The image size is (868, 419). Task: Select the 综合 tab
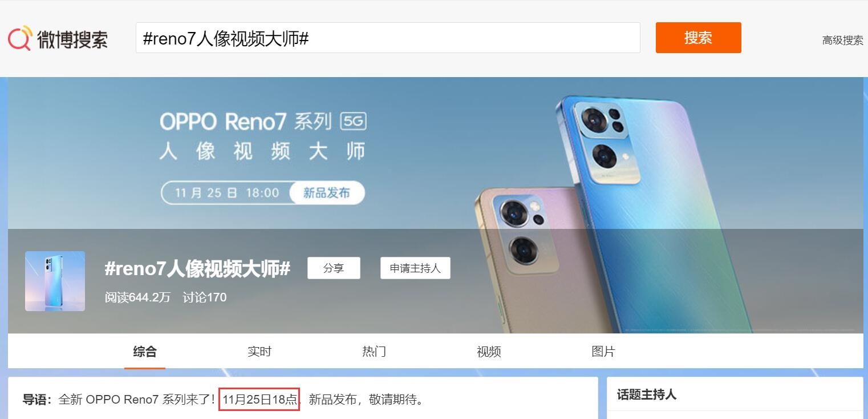coord(145,352)
